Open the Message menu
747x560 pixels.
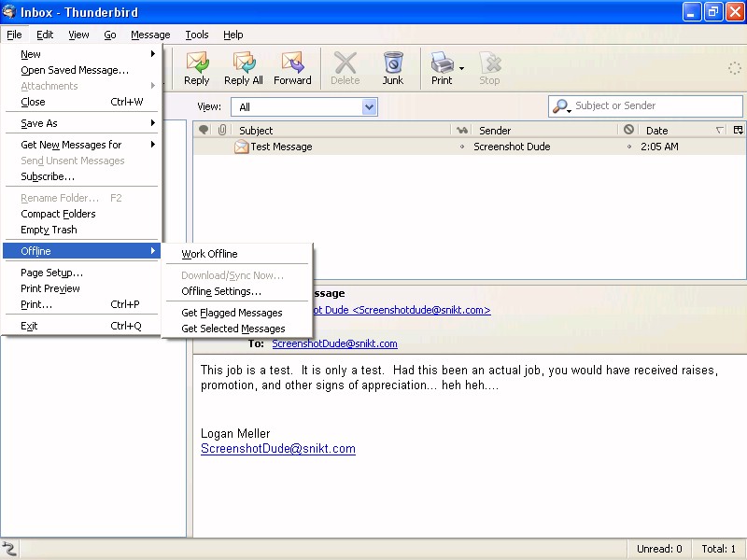(x=150, y=35)
